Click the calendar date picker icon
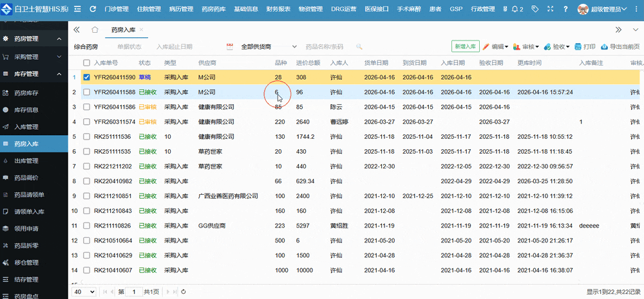 229,47
